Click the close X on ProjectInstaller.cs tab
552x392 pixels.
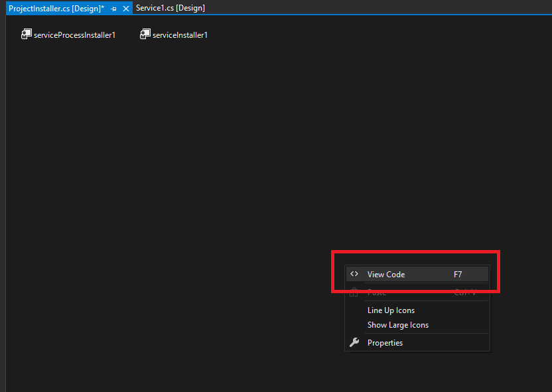pyautogui.click(x=125, y=9)
